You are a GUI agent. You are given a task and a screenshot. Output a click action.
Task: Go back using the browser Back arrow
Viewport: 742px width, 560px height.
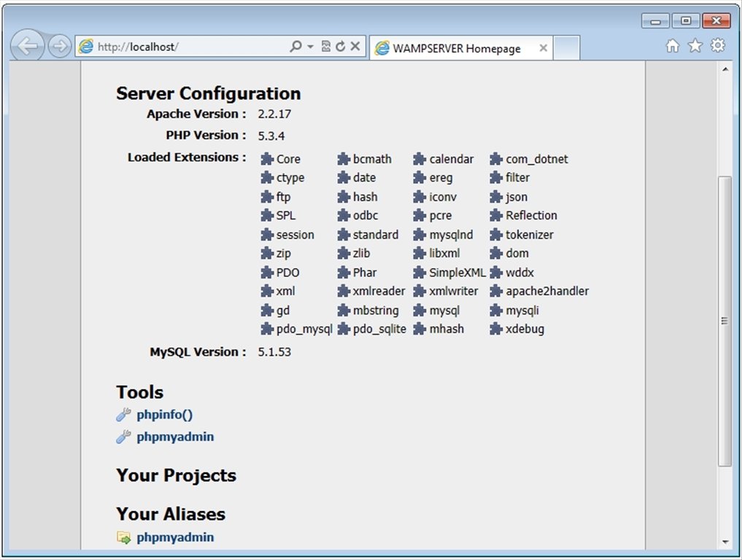(28, 46)
